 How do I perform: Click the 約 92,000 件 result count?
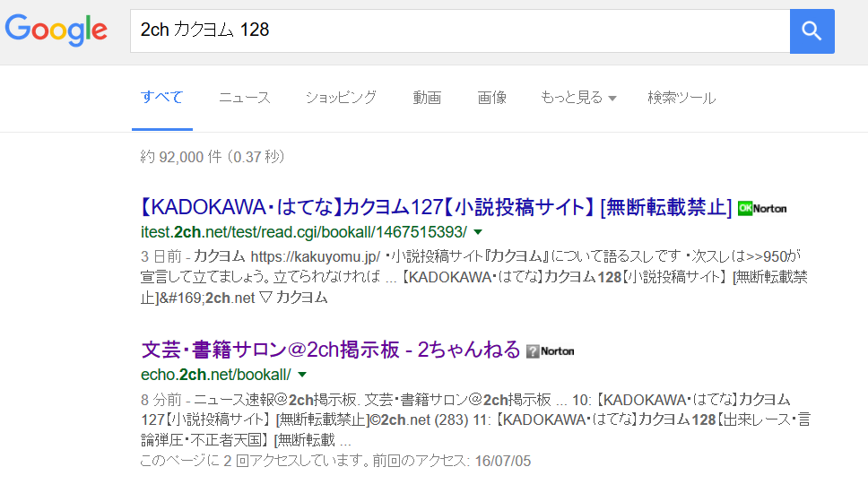(x=212, y=157)
